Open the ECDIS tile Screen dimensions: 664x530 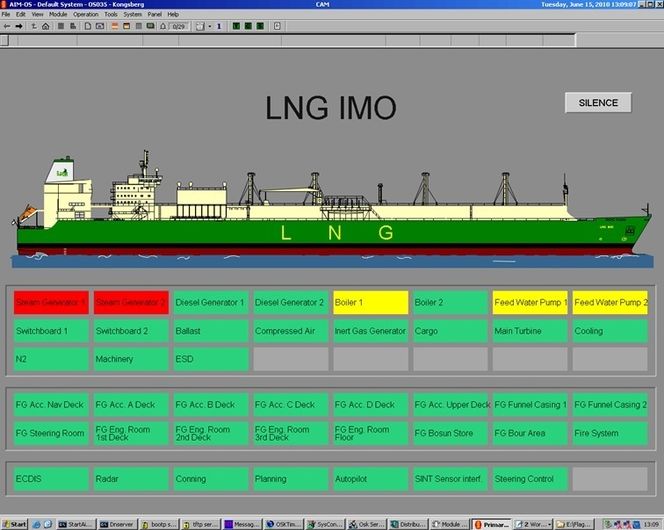pos(50,479)
